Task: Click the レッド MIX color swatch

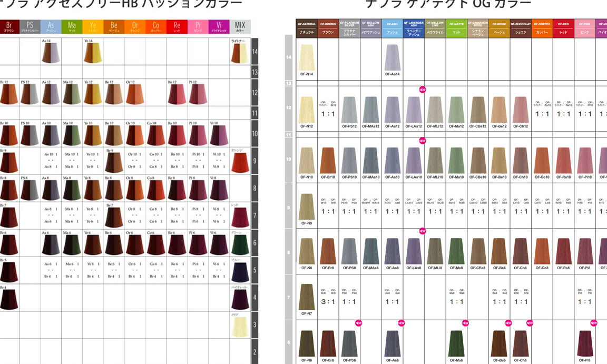Action: (x=240, y=218)
